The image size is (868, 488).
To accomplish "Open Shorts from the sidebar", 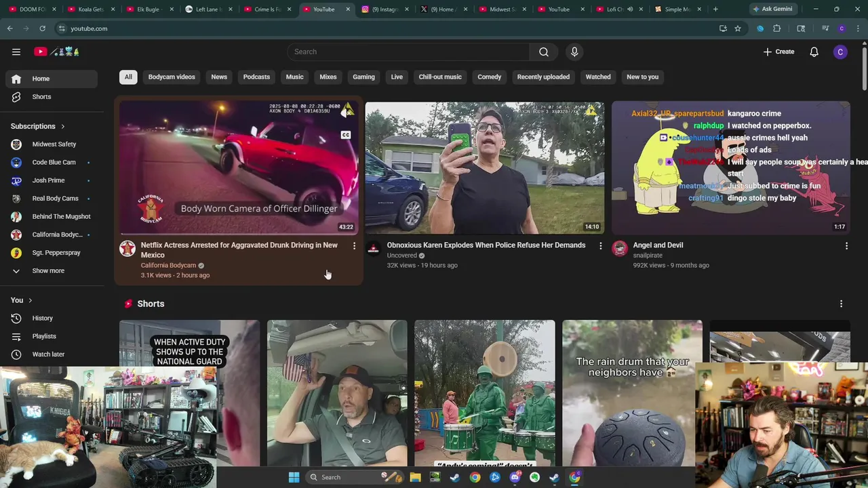I will (52, 97).
